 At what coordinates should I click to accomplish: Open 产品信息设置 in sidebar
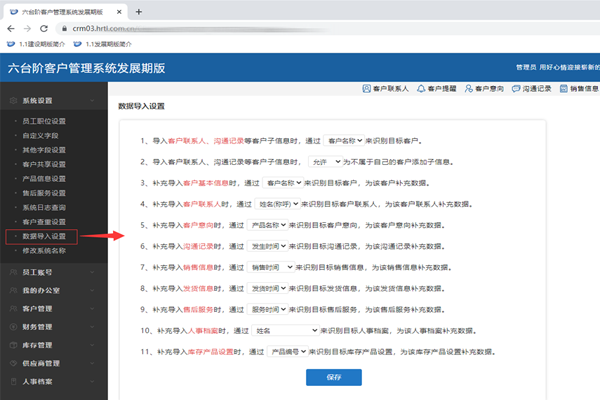point(44,179)
